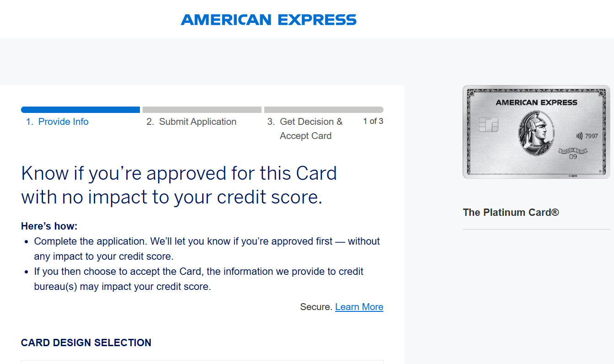Click the chip on the Platinum Card image
614x364 pixels.
pos(488,125)
